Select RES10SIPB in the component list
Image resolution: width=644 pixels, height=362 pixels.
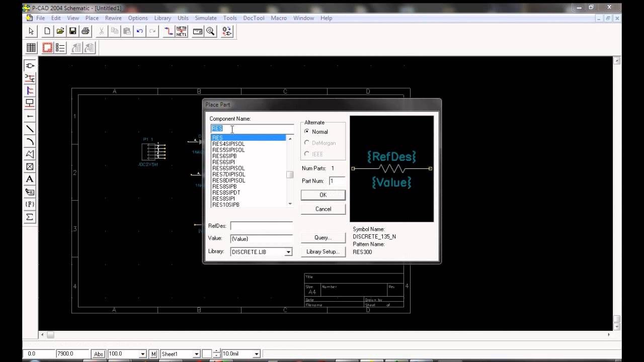click(x=249, y=205)
